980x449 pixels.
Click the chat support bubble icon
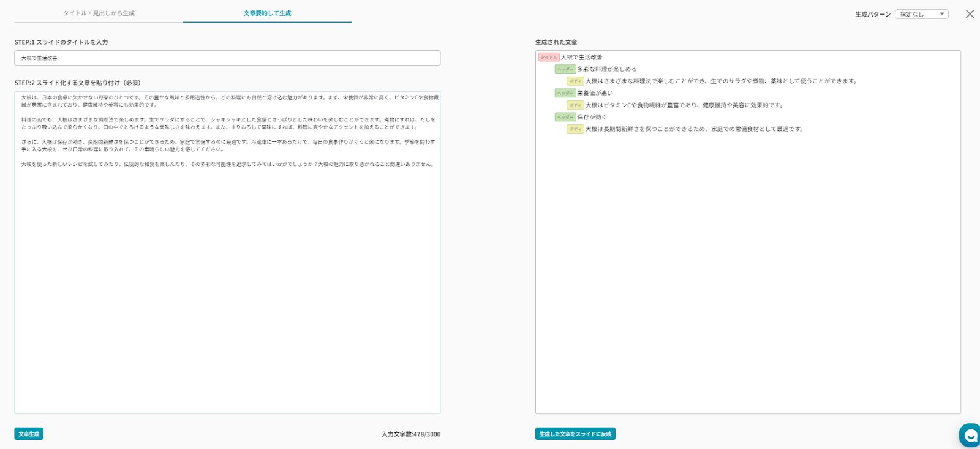click(x=970, y=436)
